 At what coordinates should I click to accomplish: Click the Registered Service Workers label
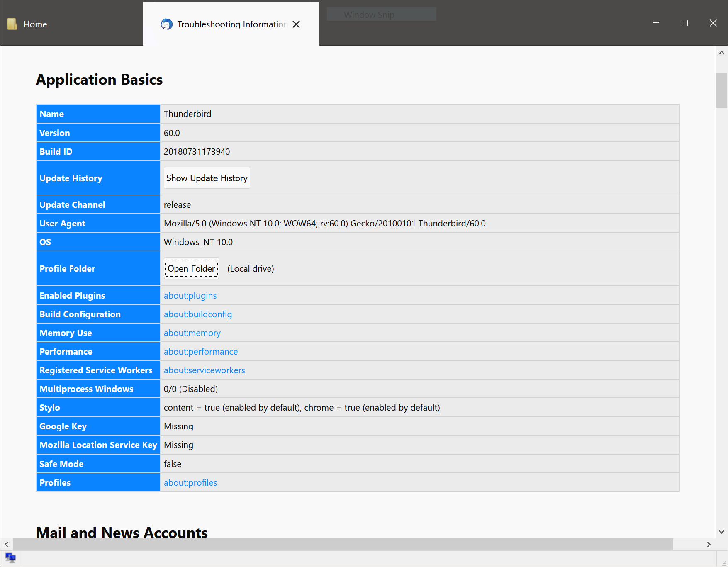coord(96,370)
